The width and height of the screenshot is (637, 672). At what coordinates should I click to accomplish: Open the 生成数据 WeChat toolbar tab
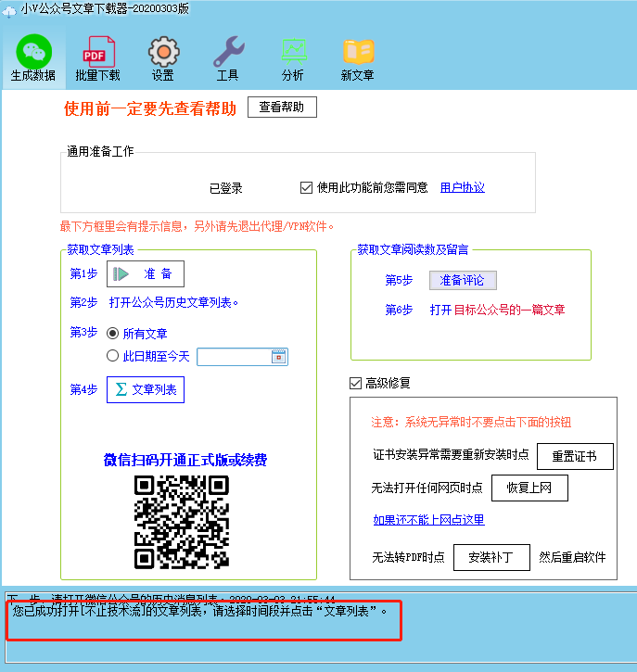[x=33, y=57]
